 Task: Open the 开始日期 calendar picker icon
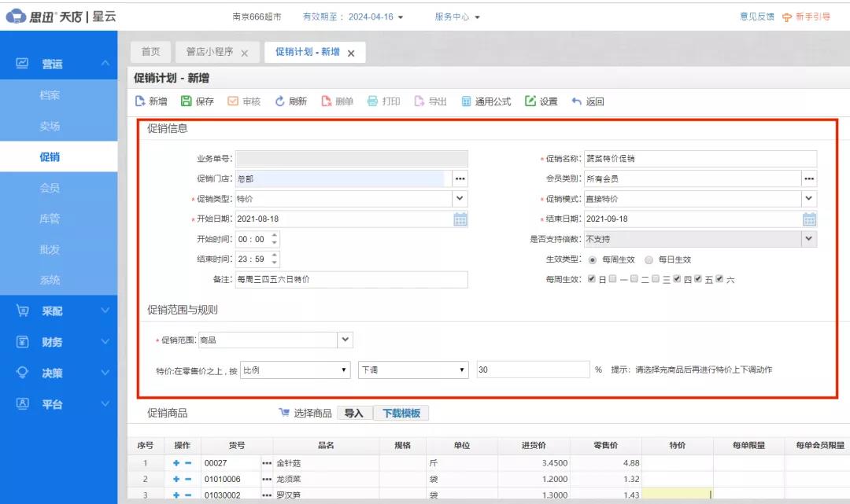pos(462,219)
